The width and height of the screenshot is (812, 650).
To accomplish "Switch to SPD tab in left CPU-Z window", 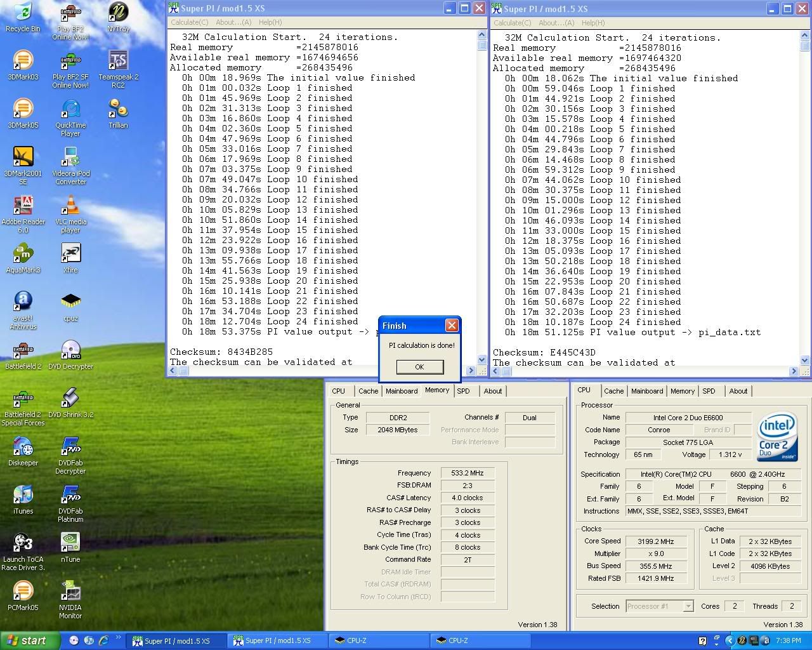I will (464, 391).
